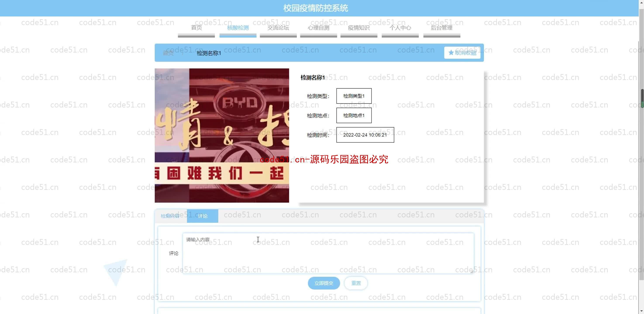The width and height of the screenshot is (644, 314).
Task: Click the 重置 reset button
Action: (x=355, y=283)
